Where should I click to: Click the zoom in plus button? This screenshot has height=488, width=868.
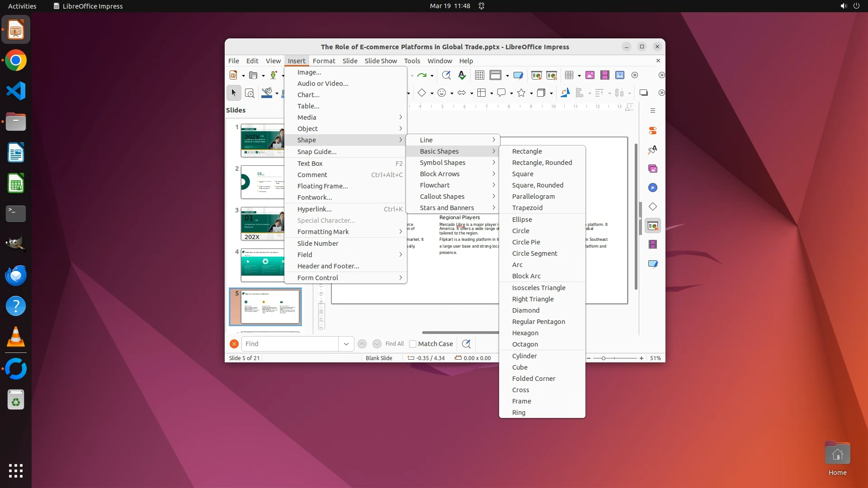pos(641,358)
